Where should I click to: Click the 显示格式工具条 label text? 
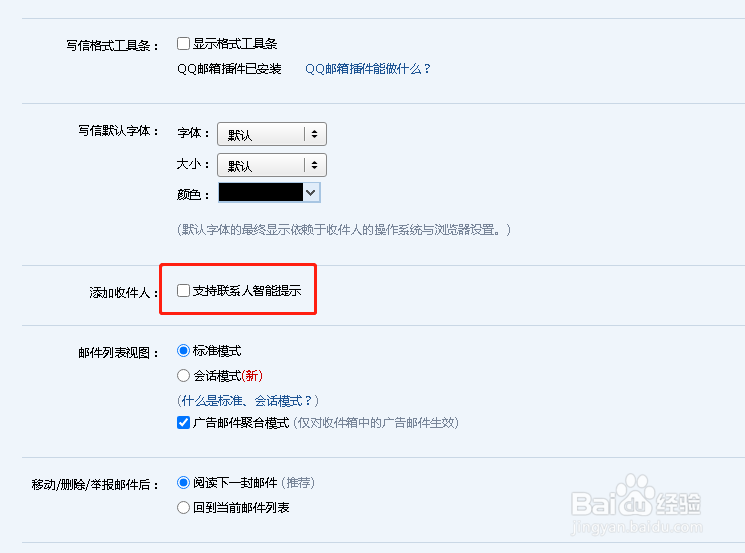tap(235, 44)
